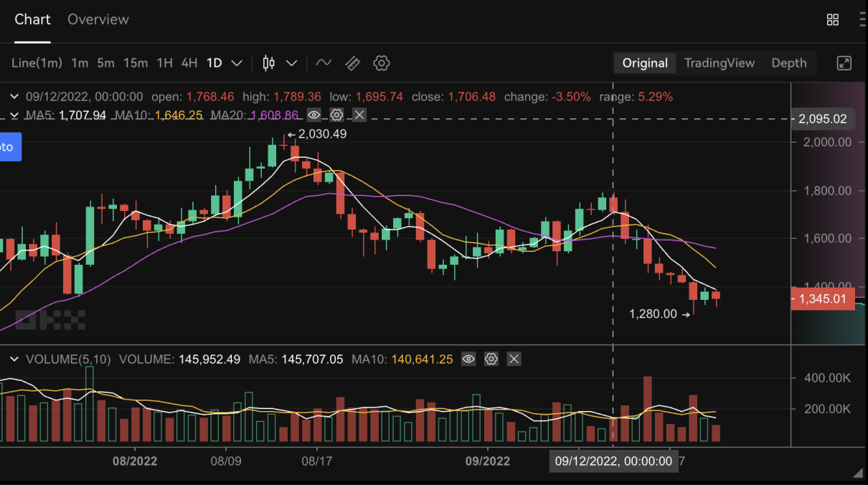Switch chart mode to TradingView
868x485 pixels.
click(x=719, y=63)
